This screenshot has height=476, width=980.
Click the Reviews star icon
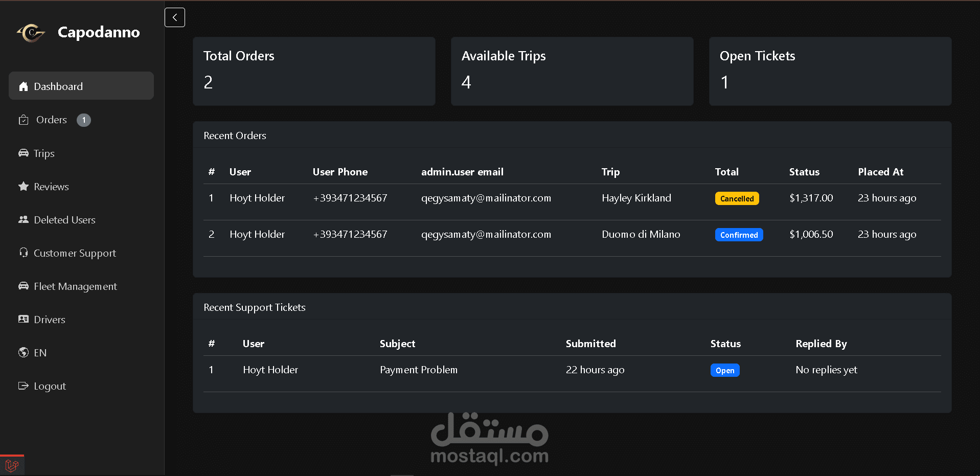tap(24, 187)
